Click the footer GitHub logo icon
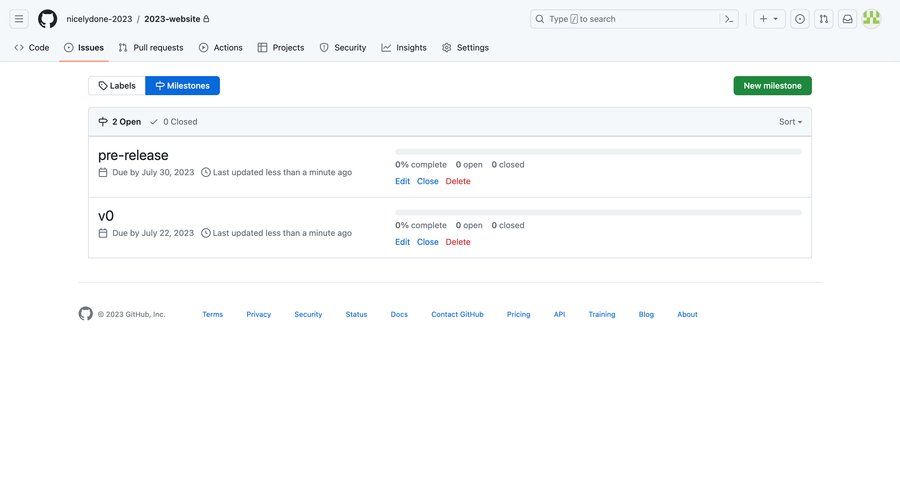The width and height of the screenshot is (900, 484). (86, 313)
